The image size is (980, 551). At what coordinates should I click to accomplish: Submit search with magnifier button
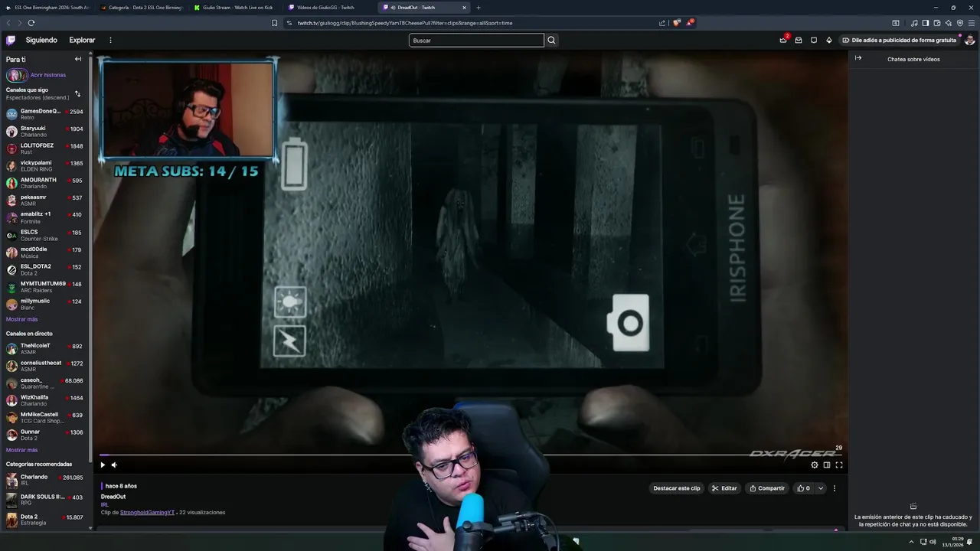551,40
